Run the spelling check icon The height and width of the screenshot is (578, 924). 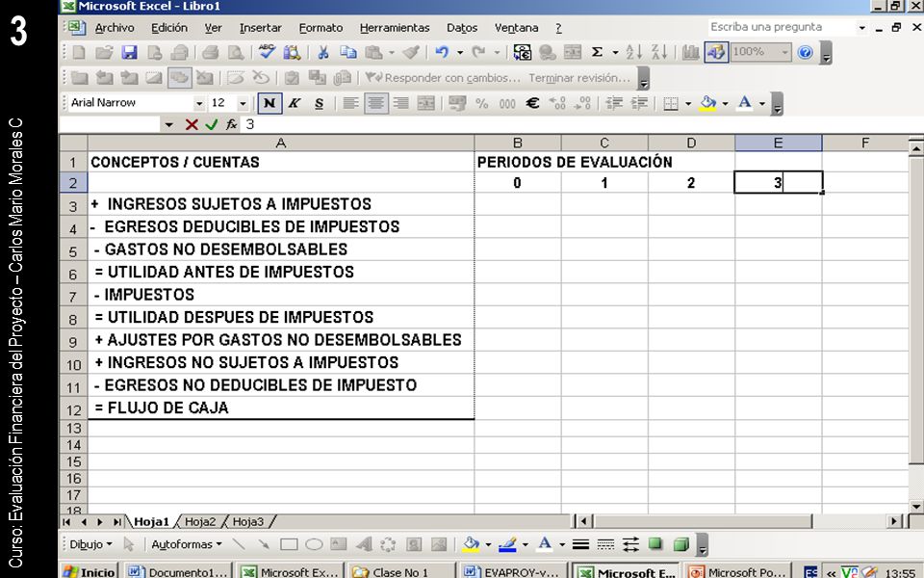[267, 52]
